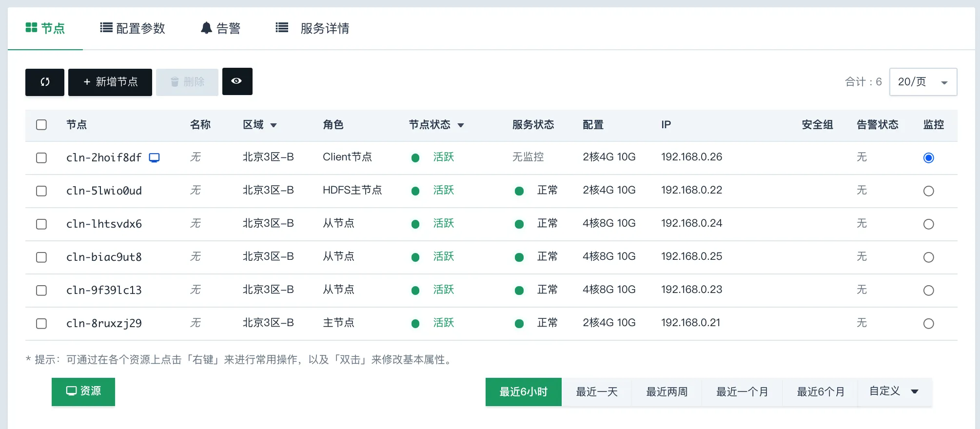Click node name cln-lhtsvdx6
The width and height of the screenshot is (980, 429).
point(104,224)
